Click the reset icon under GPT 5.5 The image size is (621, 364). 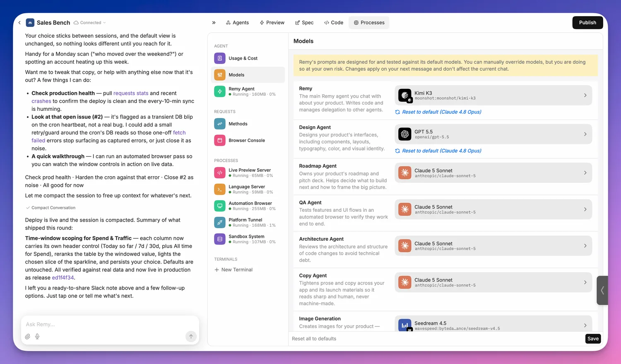click(x=397, y=151)
